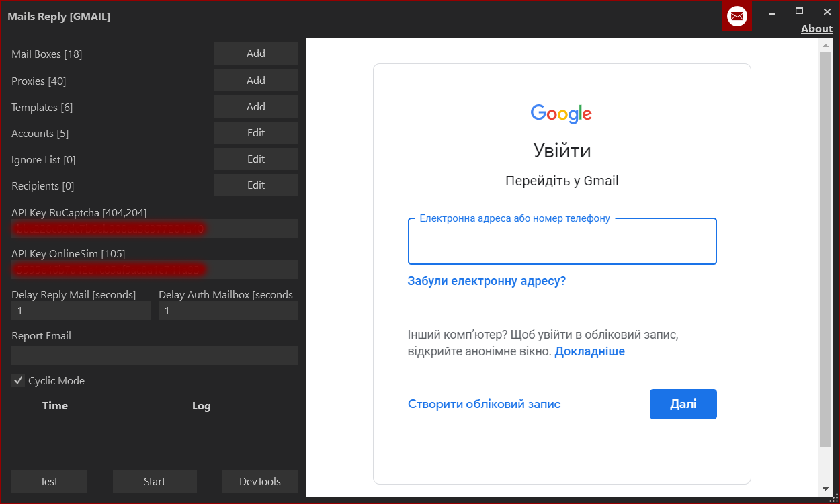Focus the API Key OnlineSim field
The height and width of the screenshot is (504, 840).
coord(155,269)
